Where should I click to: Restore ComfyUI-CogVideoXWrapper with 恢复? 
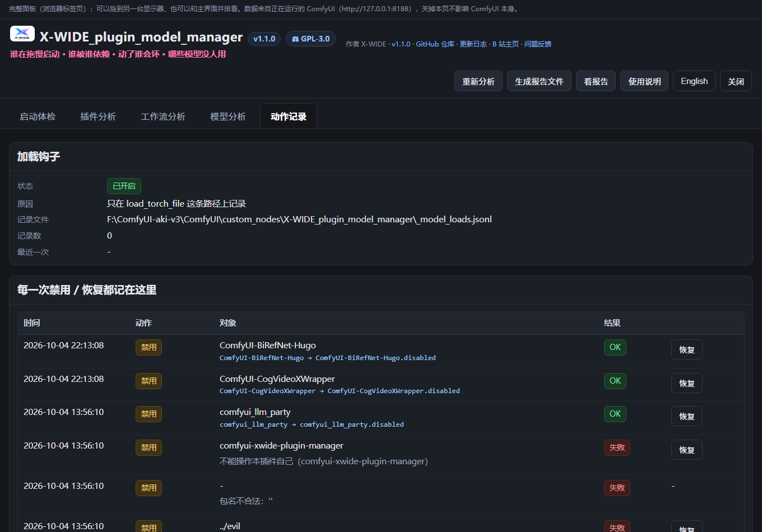687,383
